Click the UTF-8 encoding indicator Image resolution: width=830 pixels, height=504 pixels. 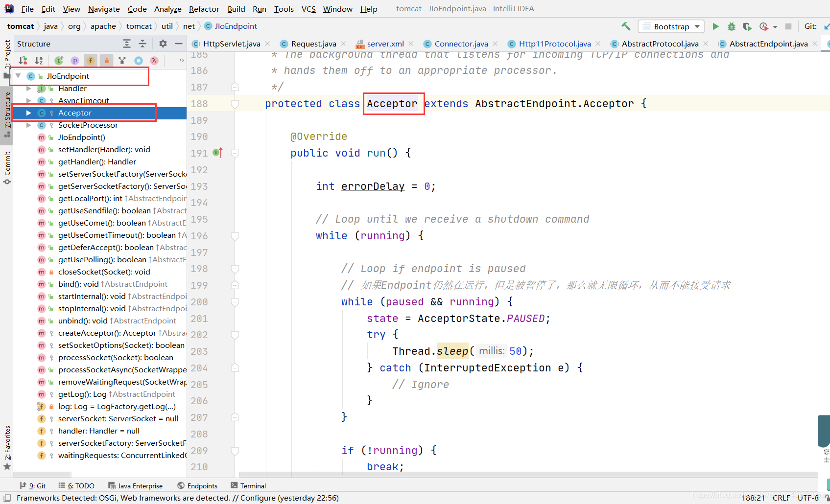click(x=808, y=498)
